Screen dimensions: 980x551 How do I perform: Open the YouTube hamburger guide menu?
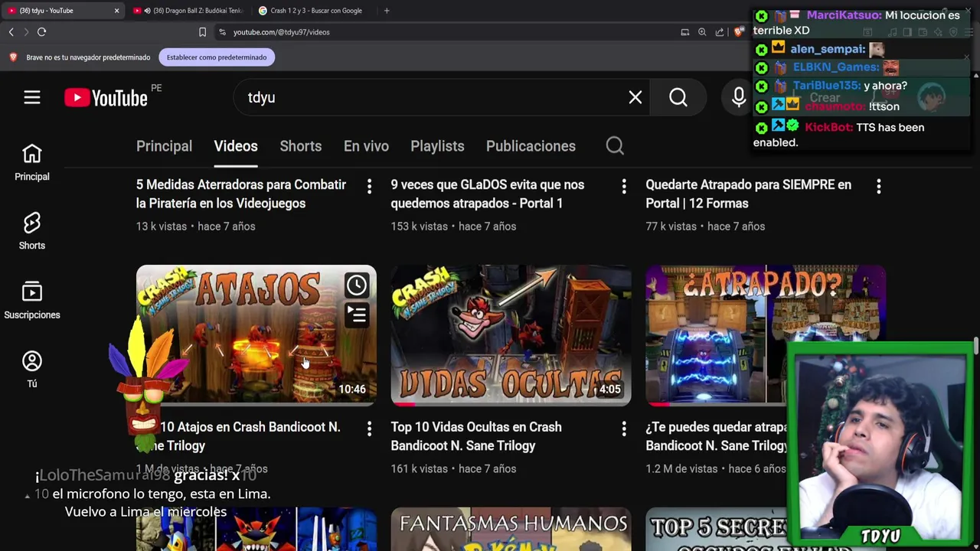pos(31,97)
